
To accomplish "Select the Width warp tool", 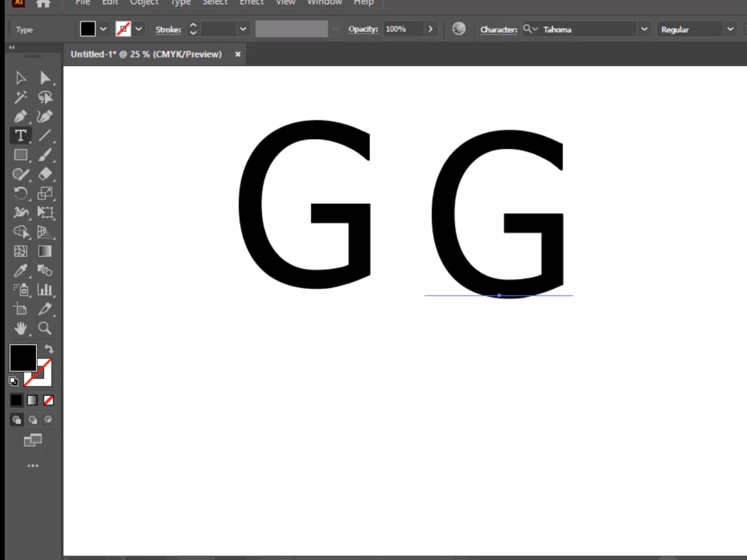I will tap(21, 213).
